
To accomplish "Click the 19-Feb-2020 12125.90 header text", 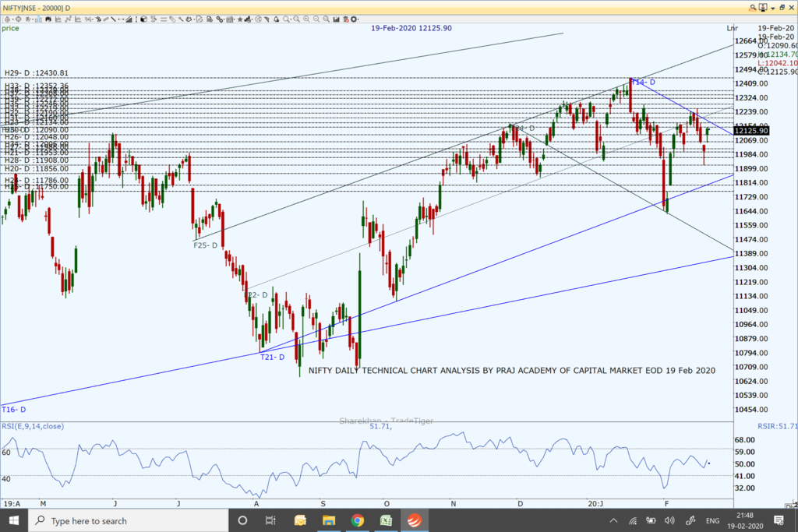I will (x=411, y=28).
